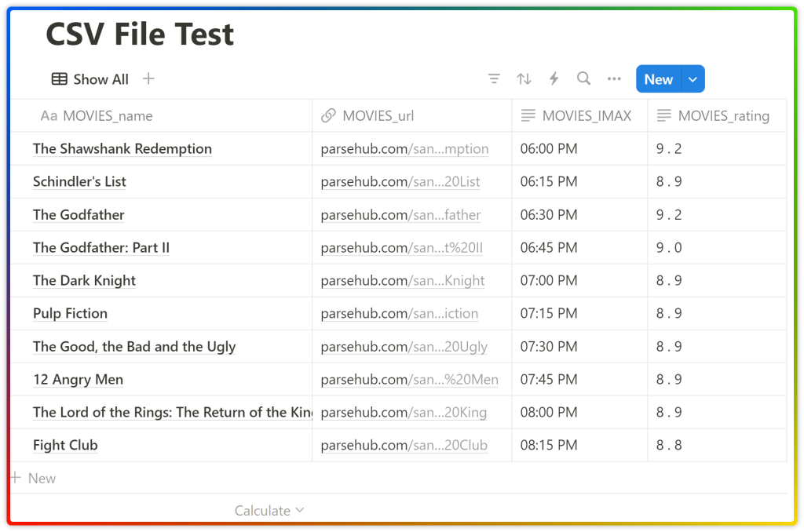Select the 07:30 PM cell
This screenshot has width=804, height=532.
pos(579,347)
